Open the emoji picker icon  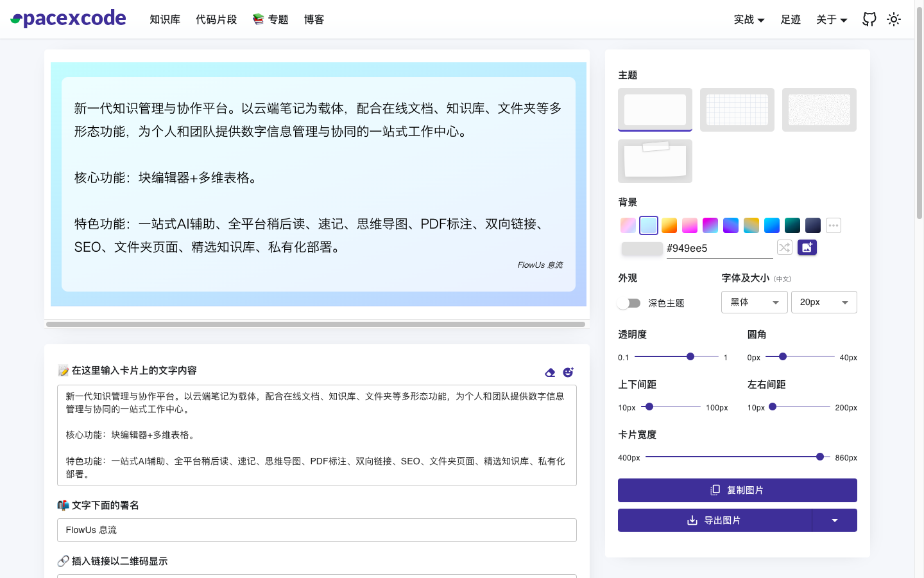pos(568,372)
